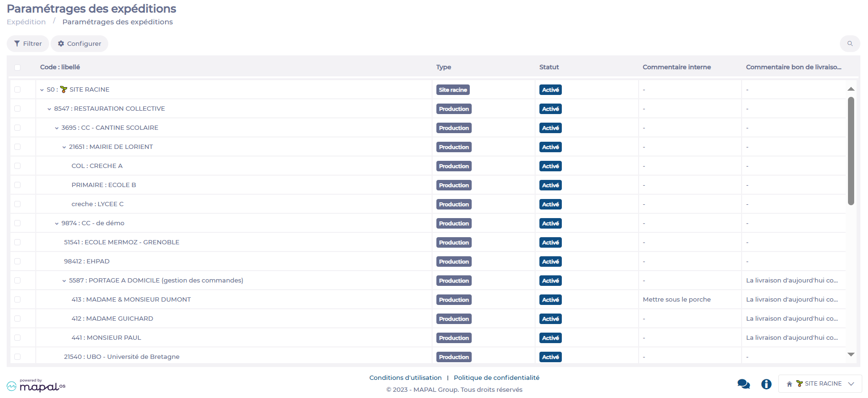
Task: Select checkbox for MADAME GUICHARD row
Action: 18,318
